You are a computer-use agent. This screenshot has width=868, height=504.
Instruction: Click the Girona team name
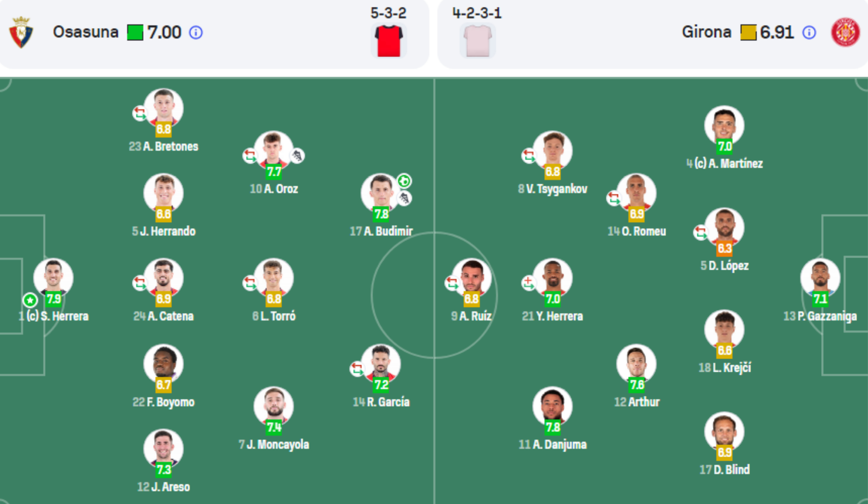tap(706, 32)
